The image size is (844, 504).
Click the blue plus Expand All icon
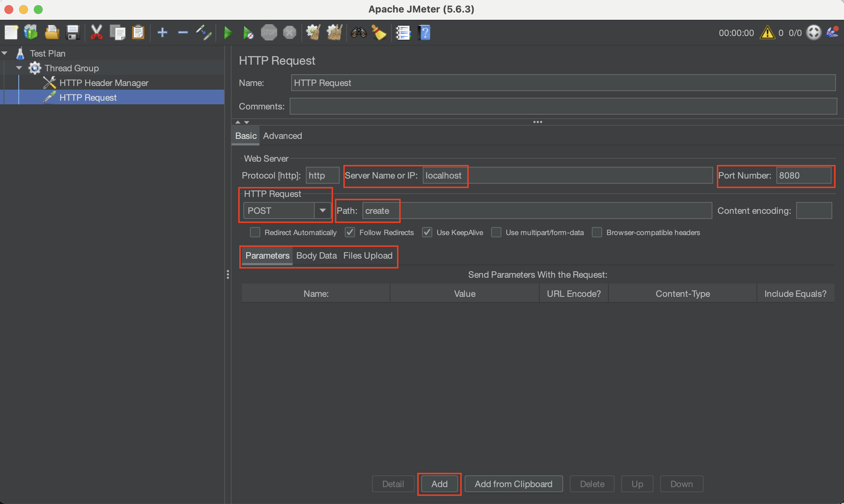[x=162, y=33]
